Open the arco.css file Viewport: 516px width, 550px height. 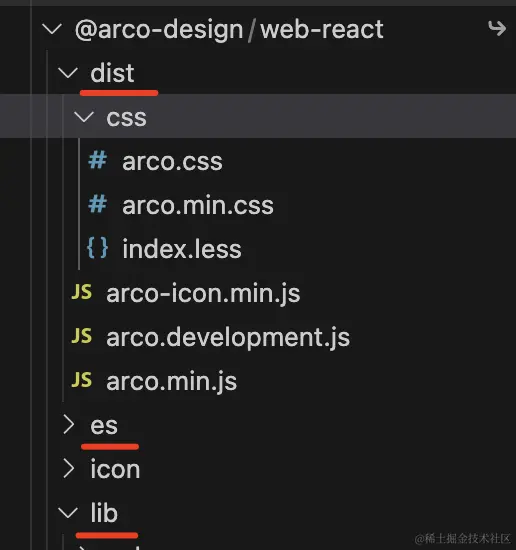tap(172, 162)
